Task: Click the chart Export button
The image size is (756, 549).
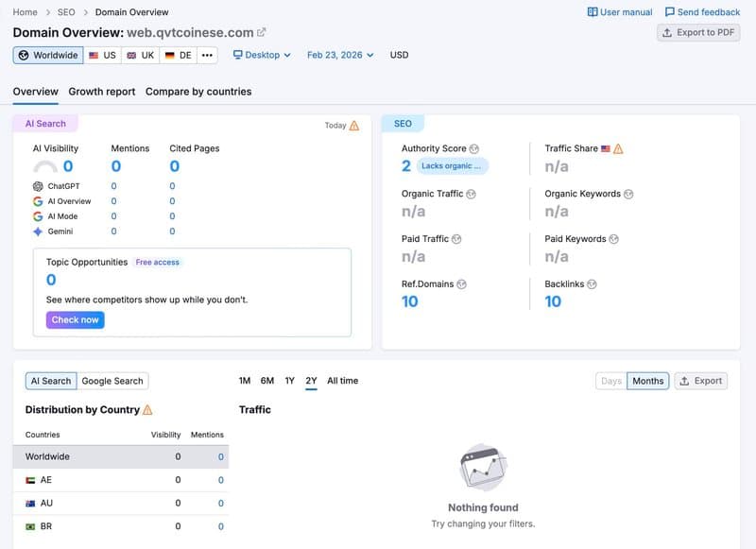Action: pyautogui.click(x=701, y=381)
